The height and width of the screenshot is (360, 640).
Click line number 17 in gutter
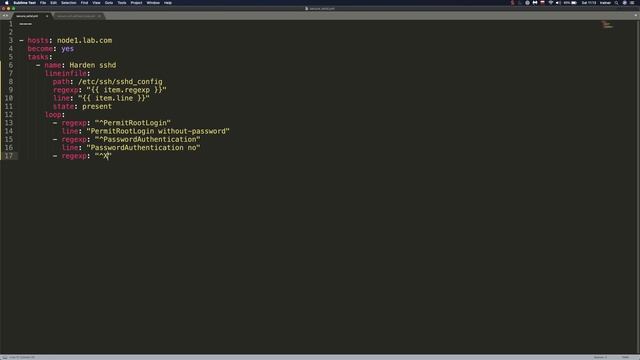coord(9,156)
